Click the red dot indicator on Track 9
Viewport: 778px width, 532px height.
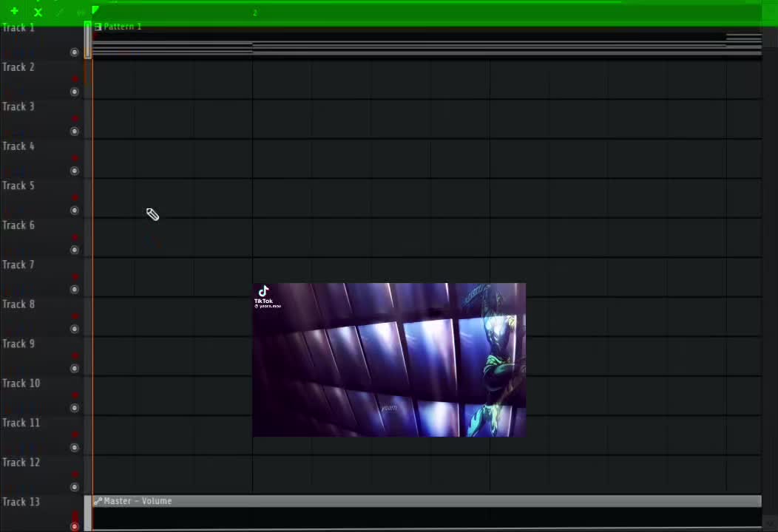(75, 355)
